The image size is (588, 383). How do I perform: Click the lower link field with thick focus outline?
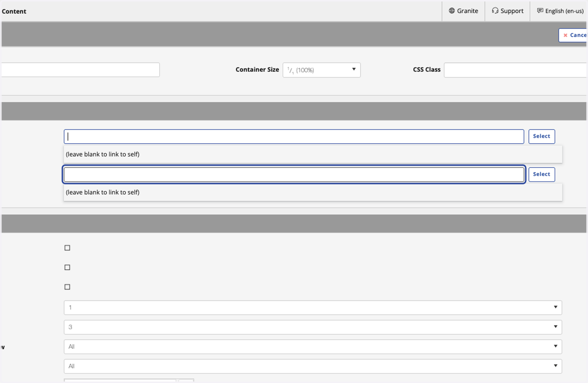294,175
